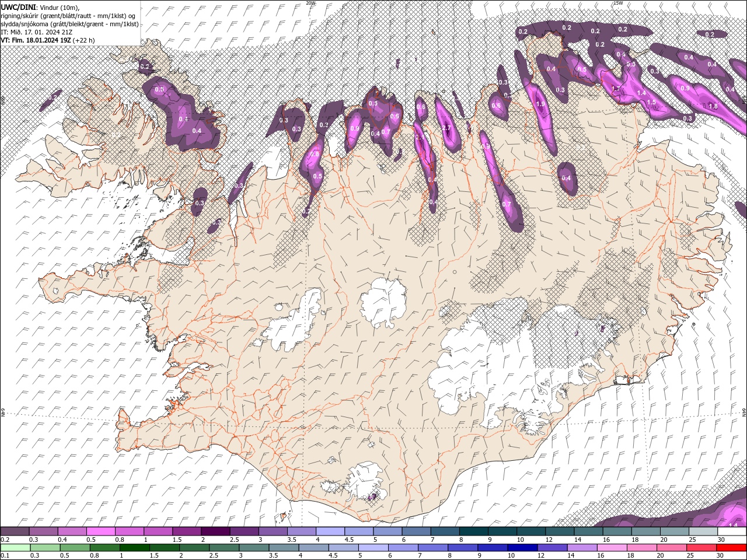Select the rain scale swatch labeled 6

point(404,547)
